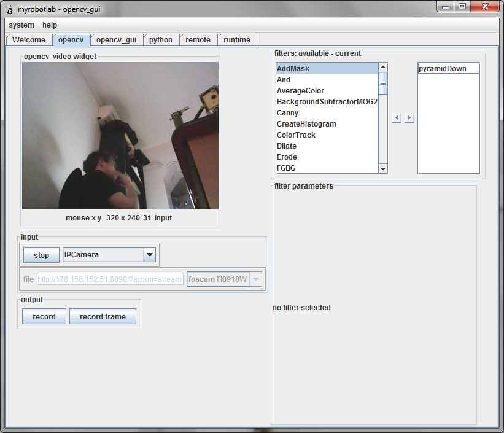Screen dimensions: 504x433
Task: Select pyramidDown in current filters list
Action: click(449, 69)
